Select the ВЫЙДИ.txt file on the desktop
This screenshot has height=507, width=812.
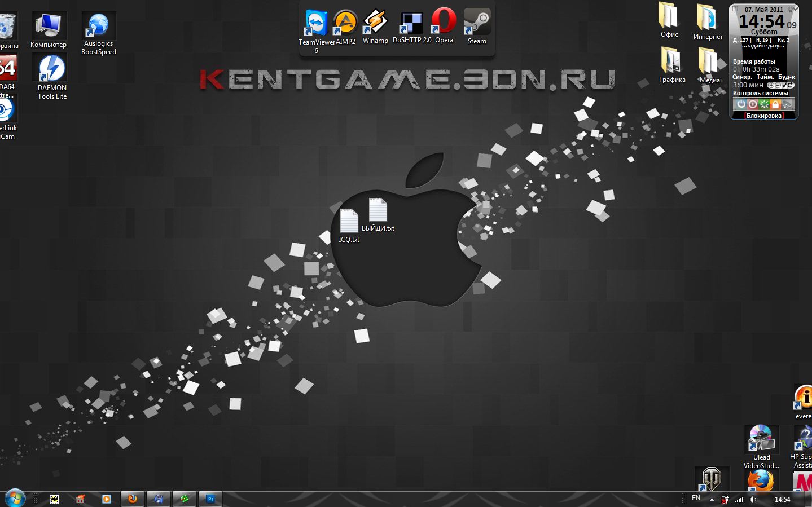coord(378,214)
